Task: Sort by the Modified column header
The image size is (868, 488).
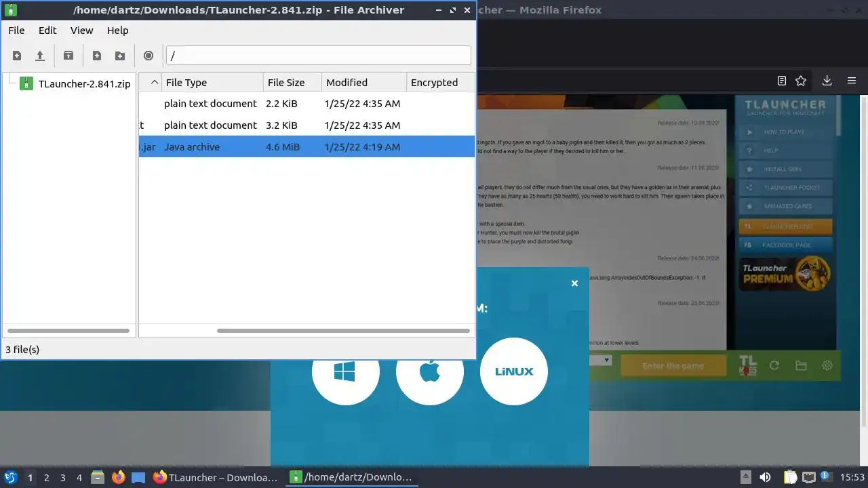Action: point(364,83)
